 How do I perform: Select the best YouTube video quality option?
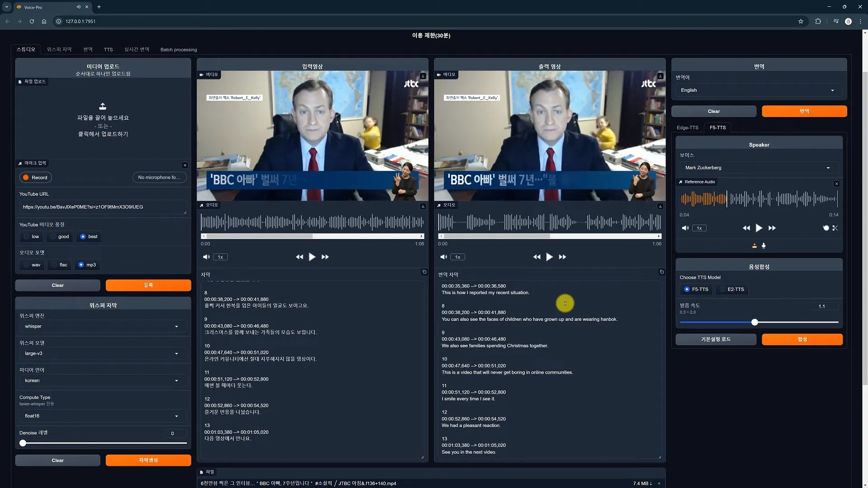coord(83,236)
